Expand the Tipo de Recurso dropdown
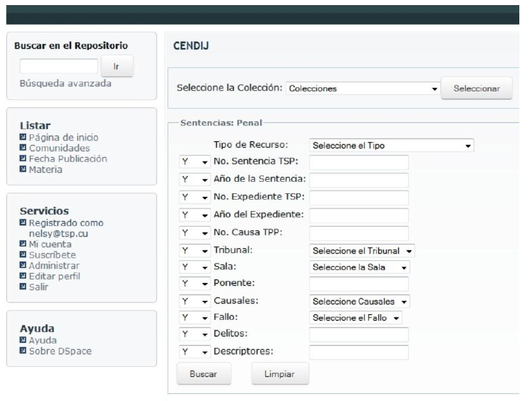 click(x=392, y=146)
